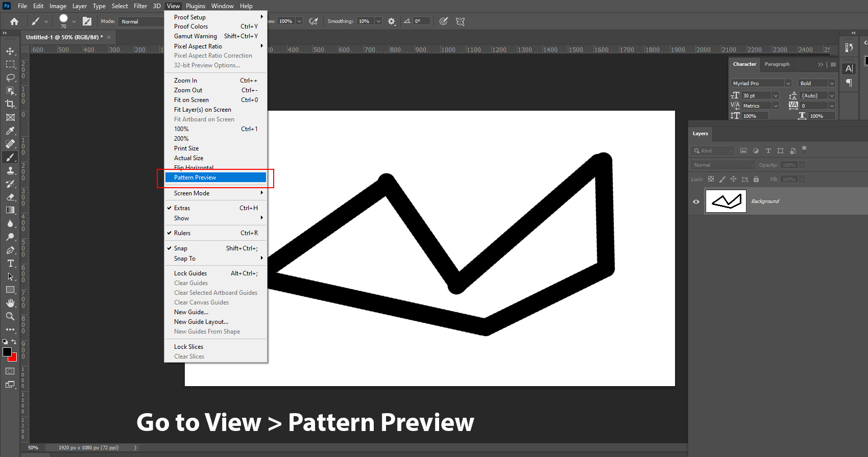Select the Horizontal Type tool
The image size is (868, 457).
click(x=10, y=263)
